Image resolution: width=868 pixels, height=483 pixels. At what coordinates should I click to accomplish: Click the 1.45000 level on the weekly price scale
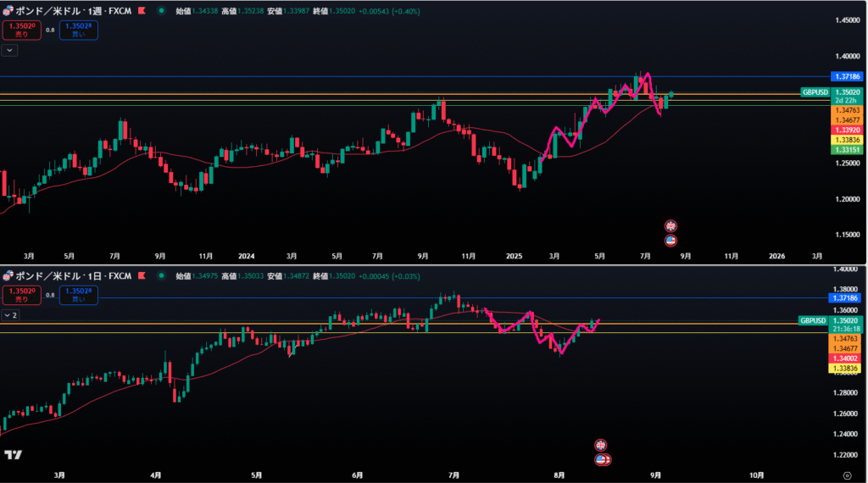pyautogui.click(x=848, y=20)
